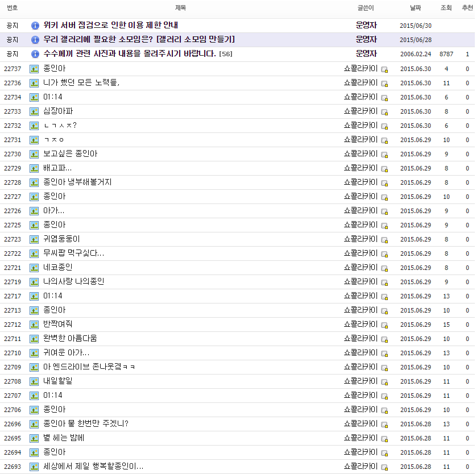
Task: Click the image icon of post 22733
Action: tap(34, 111)
